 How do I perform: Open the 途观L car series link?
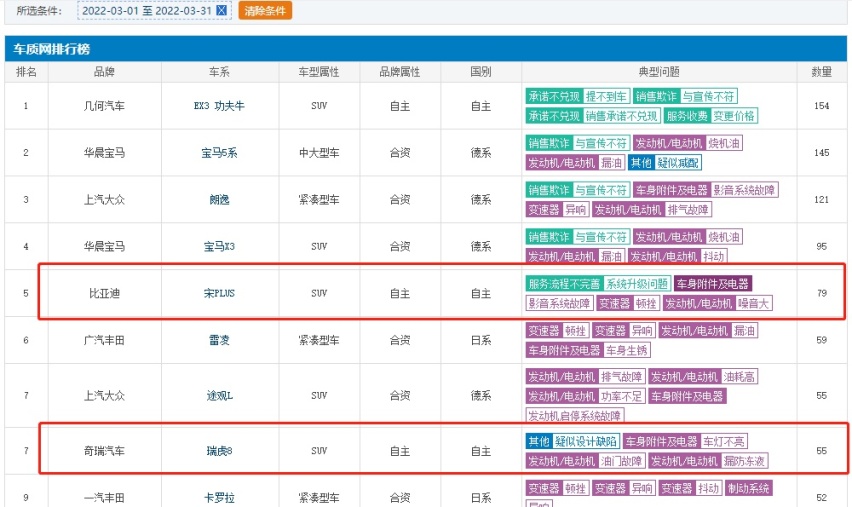point(219,395)
